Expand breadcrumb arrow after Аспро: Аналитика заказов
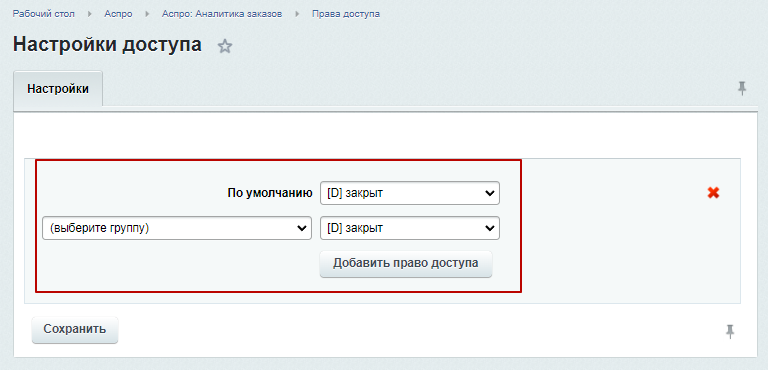Viewport: 768px width, 370px height. point(297,14)
